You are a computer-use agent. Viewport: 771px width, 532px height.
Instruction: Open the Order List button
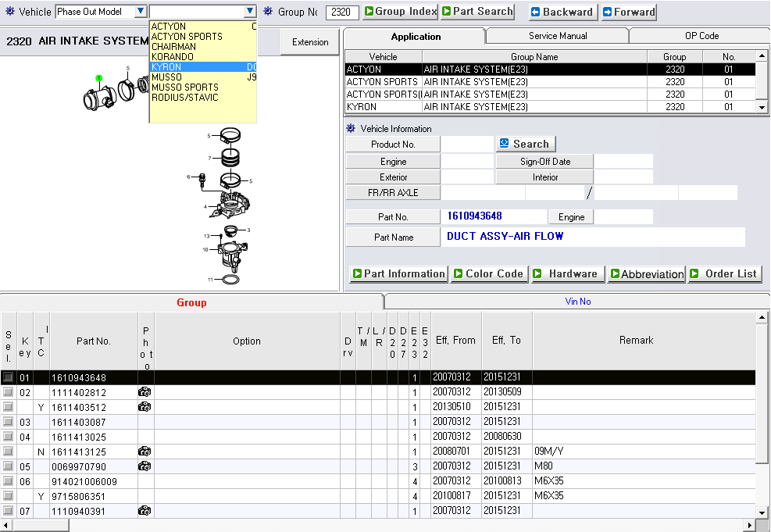[x=724, y=273]
